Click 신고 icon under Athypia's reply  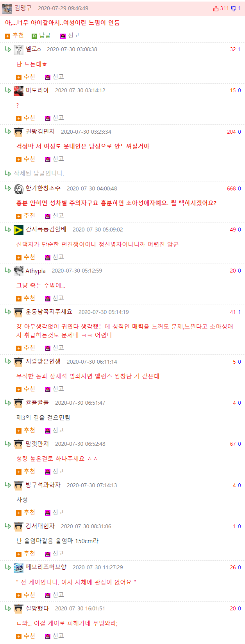(x=48, y=299)
